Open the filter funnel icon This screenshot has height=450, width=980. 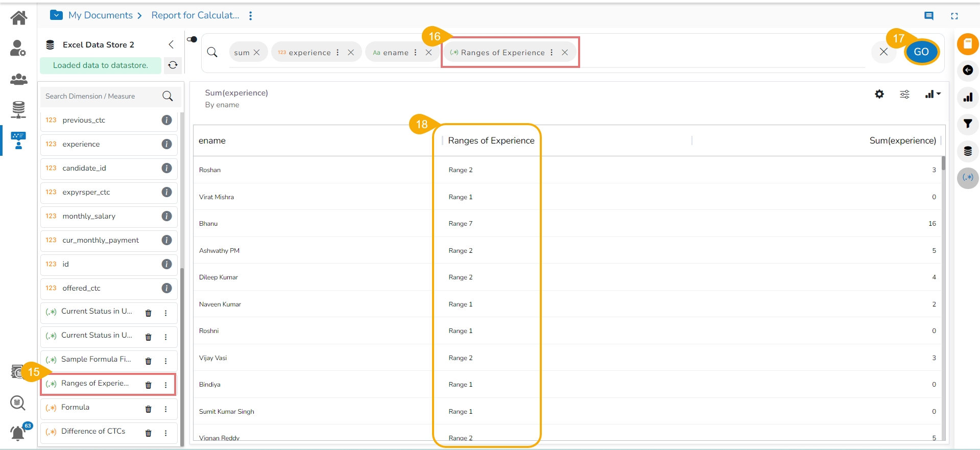(x=968, y=124)
